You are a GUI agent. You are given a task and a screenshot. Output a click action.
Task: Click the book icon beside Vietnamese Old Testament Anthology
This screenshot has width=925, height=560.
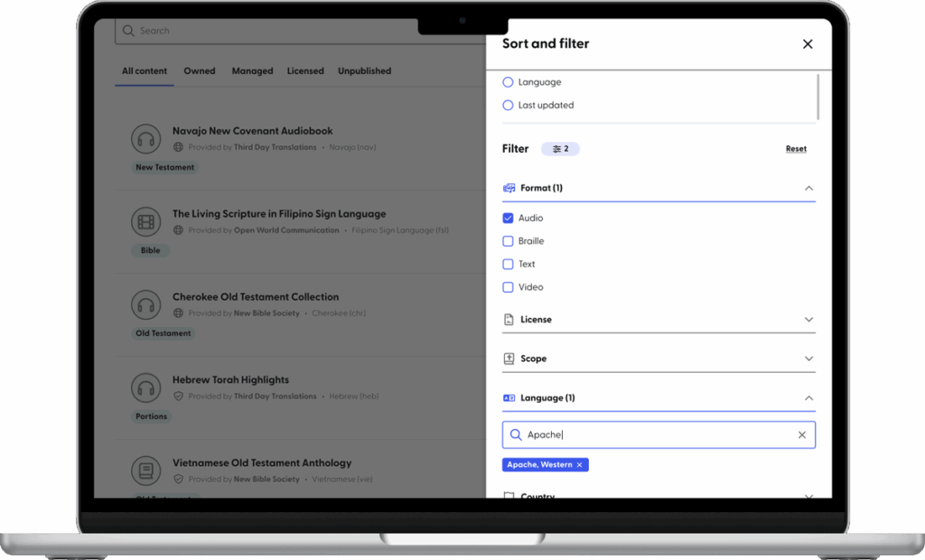[146, 470]
